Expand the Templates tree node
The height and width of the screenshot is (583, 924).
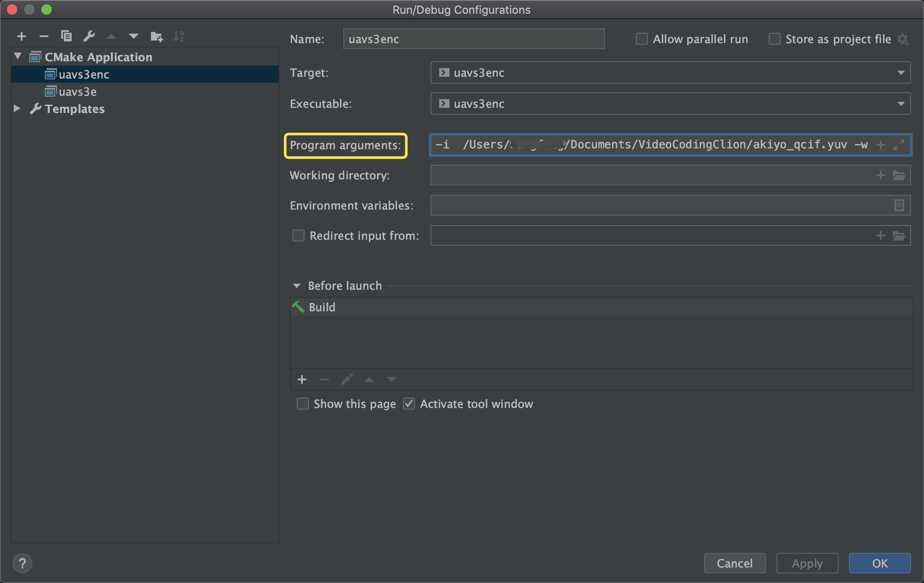tap(17, 109)
